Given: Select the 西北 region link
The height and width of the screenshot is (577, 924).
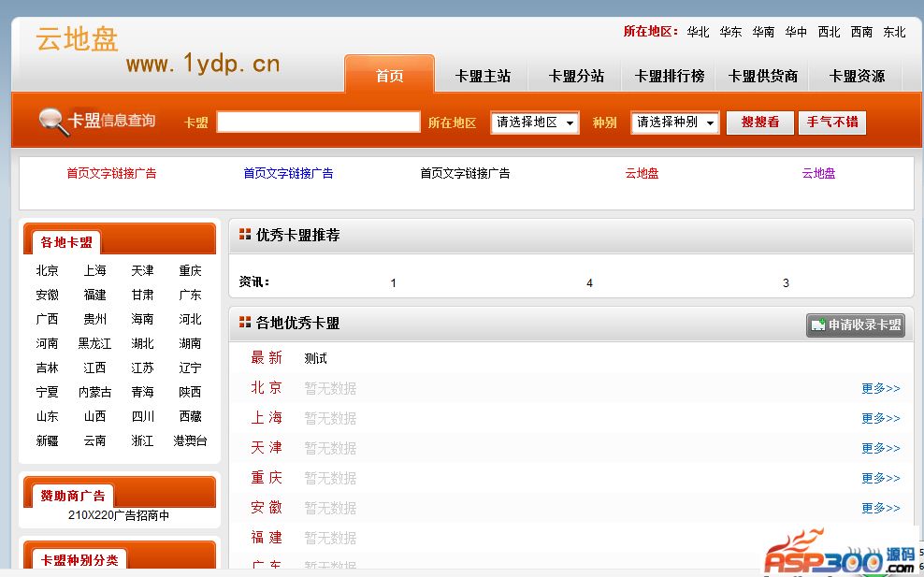Looking at the screenshot, I should tap(829, 32).
